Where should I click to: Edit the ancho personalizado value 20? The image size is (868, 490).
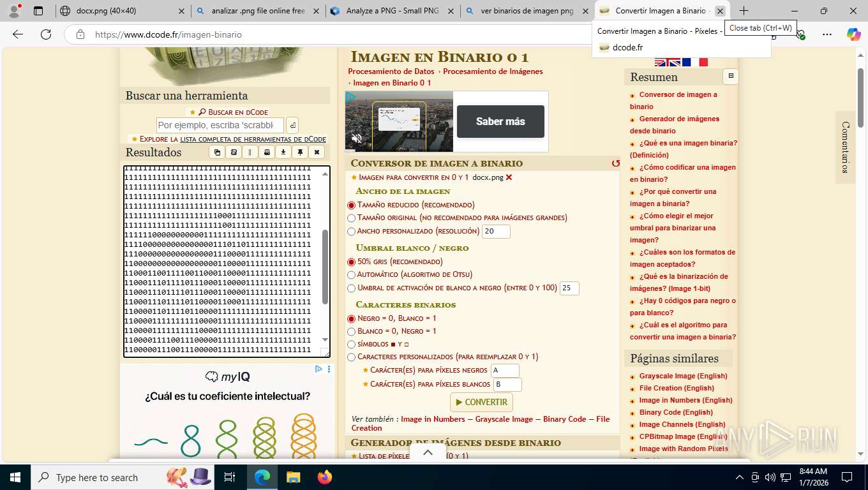point(496,232)
